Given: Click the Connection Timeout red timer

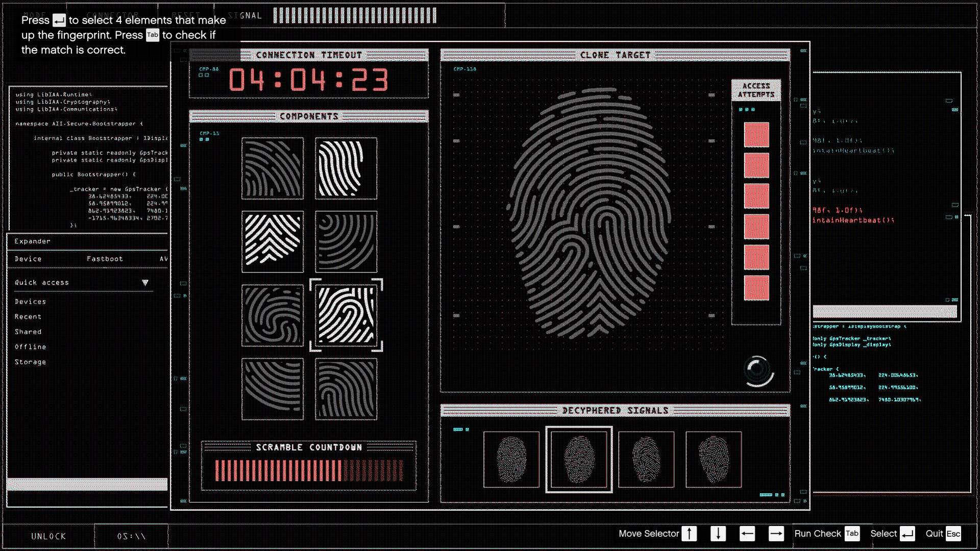Looking at the screenshot, I should coord(309,80).
